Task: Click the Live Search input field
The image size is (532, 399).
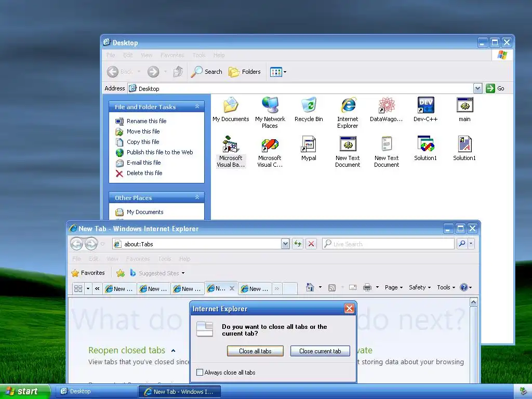Action: pos(389,244)
